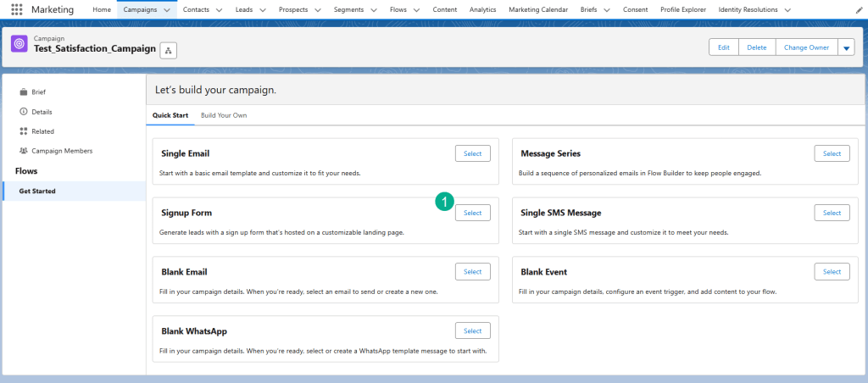The image size is (868, 383).
Task: Click the purple Campaign target icon
Action: click(x=19, y=44)
